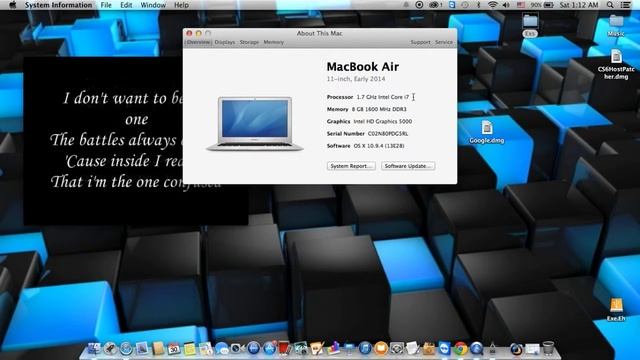
Task: Open the Time Machine menu bar icon
Action: [x=464, y=5]
